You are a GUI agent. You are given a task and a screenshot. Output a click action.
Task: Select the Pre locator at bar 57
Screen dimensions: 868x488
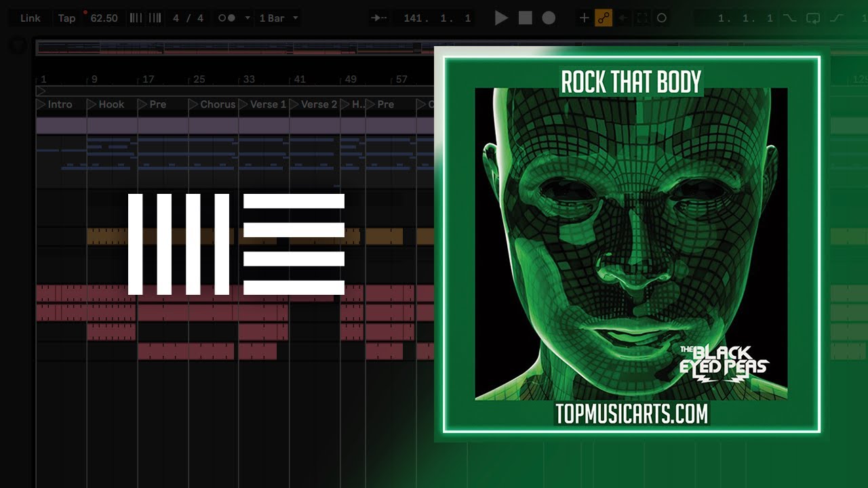(x=380, y=104)
